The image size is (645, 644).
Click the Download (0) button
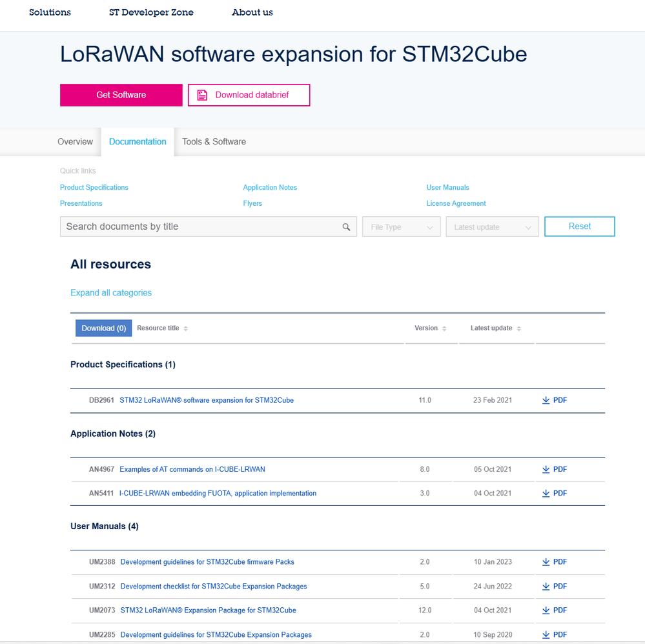(x=104, y=328)
